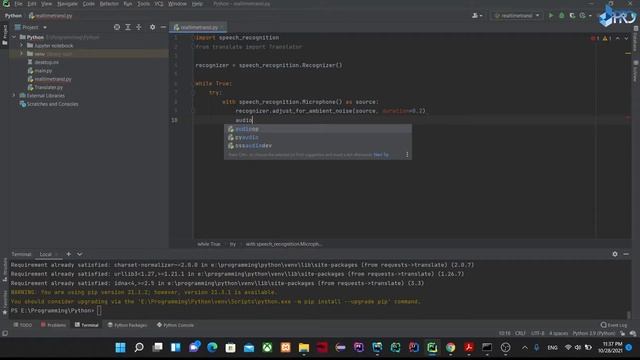Run with coverage icon in toolbar
Image resolution: width=640 pixels, height=360 pixels.
click(x=572, y=16)
